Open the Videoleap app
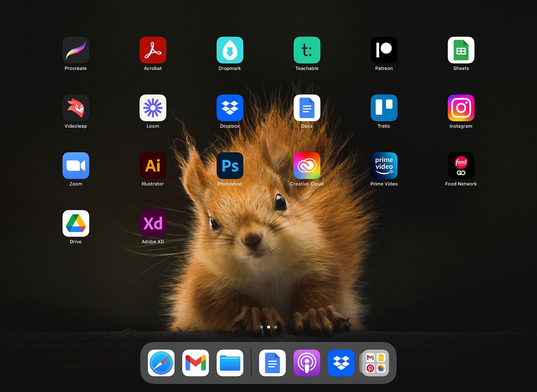The image size is (537, 392). coord(76,108)
